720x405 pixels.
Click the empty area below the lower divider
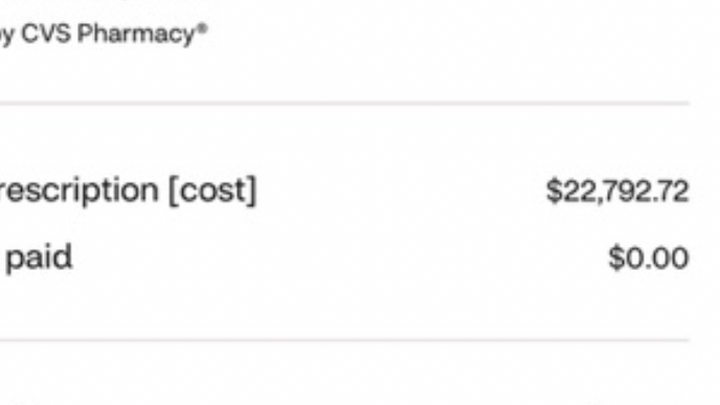(345, 375)
